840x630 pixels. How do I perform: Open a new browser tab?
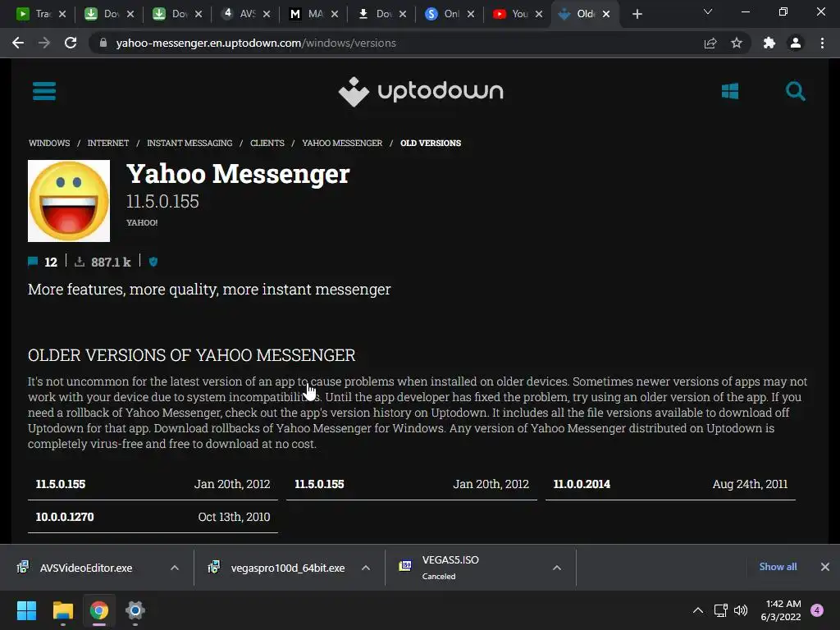coord(637,14)
